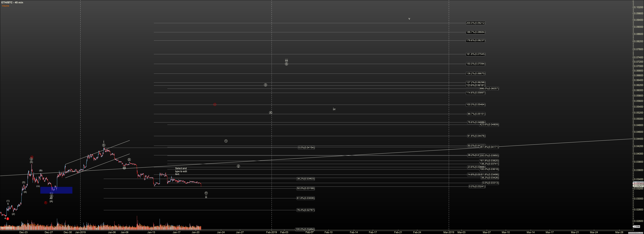Click the 76.4%(0.02787) retracement label
This screenshot has height=234, width=644.
point(306,210)
